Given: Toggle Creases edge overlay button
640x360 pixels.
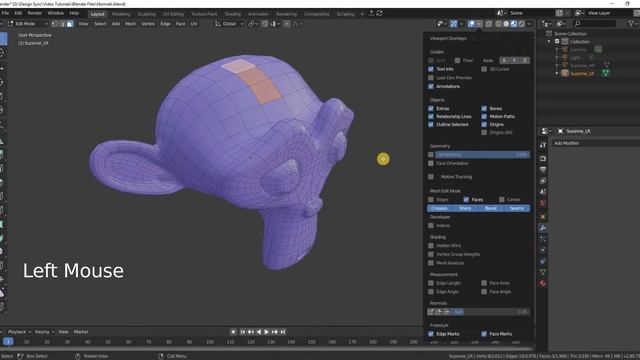Looking at the screenshot, I should (x=440, y=209).
